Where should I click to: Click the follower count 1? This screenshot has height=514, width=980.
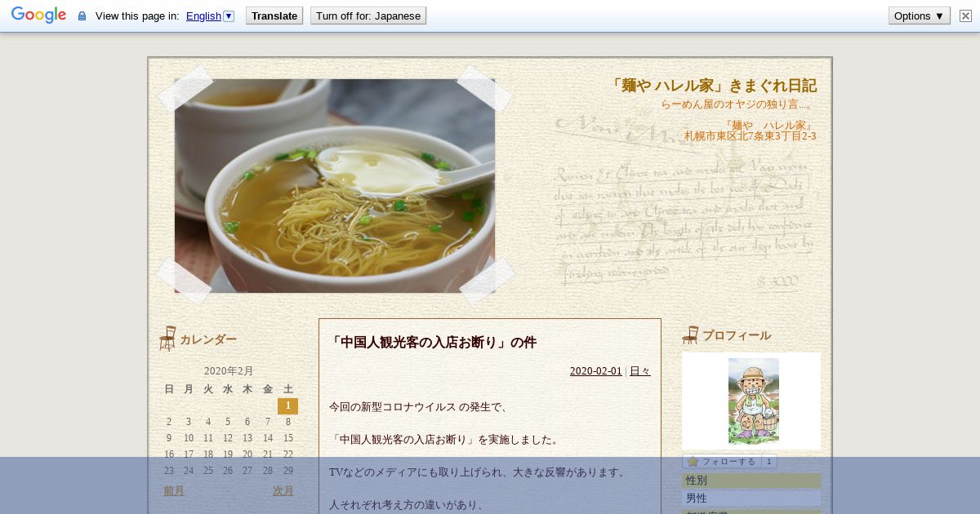pos(768,462)
